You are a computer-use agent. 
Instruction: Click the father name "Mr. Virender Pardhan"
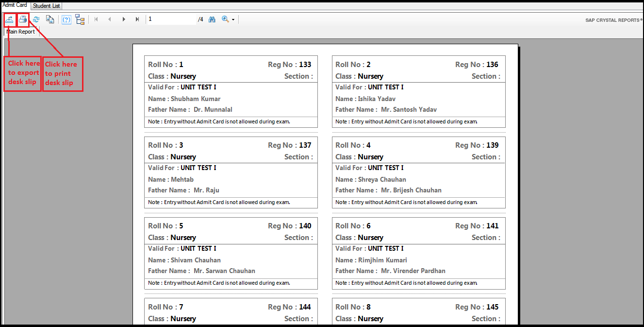tap(413, 271)
